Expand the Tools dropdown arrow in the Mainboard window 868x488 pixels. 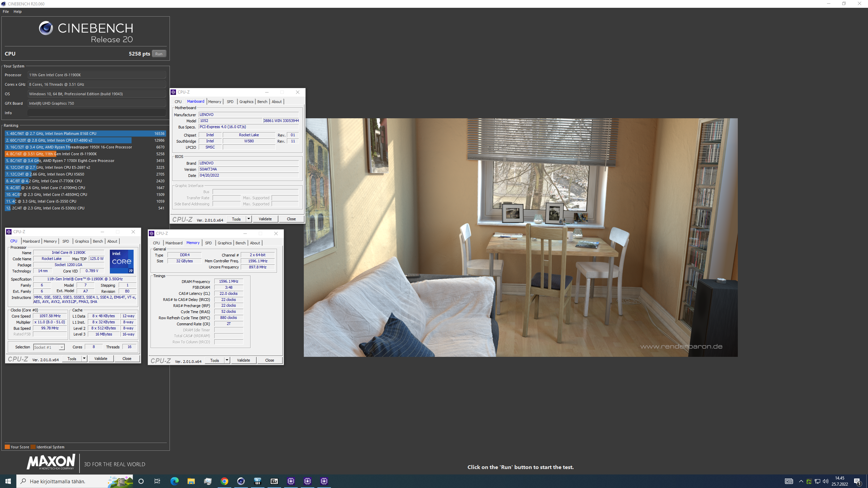[x=249, y=219]
